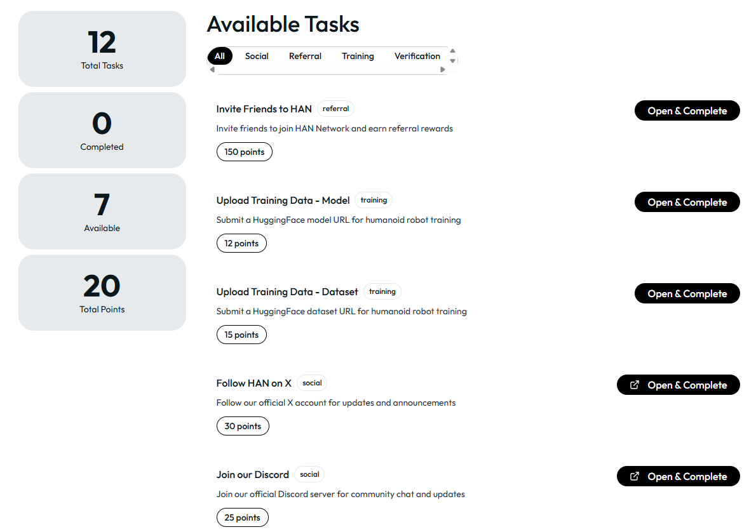
Task: Open & Complete Upload Training Data - Model
Action: click(687, 202)
